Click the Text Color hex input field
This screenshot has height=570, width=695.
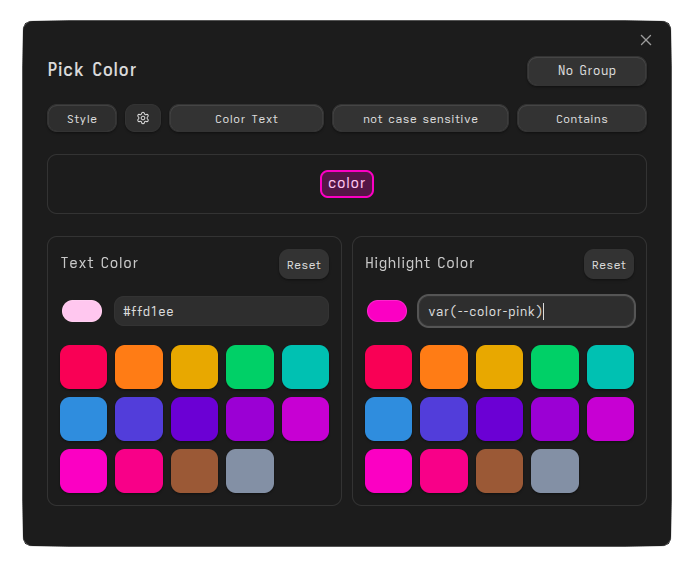coord(222,311)
